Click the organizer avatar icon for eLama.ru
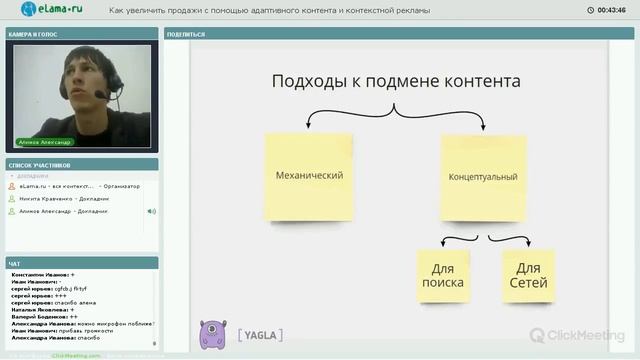Image resolution: width=640 pixels, height=360 pixels. [12, 186]
